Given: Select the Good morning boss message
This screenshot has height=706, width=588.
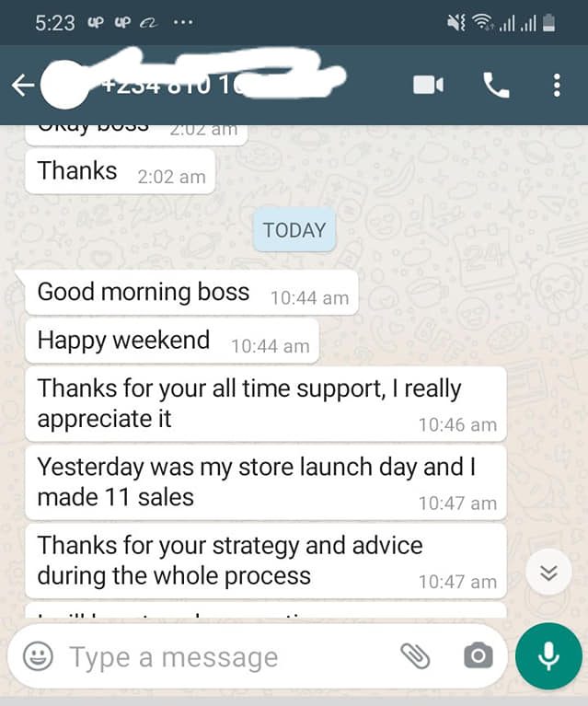Looking at the screenshot, I should (191, 293).
